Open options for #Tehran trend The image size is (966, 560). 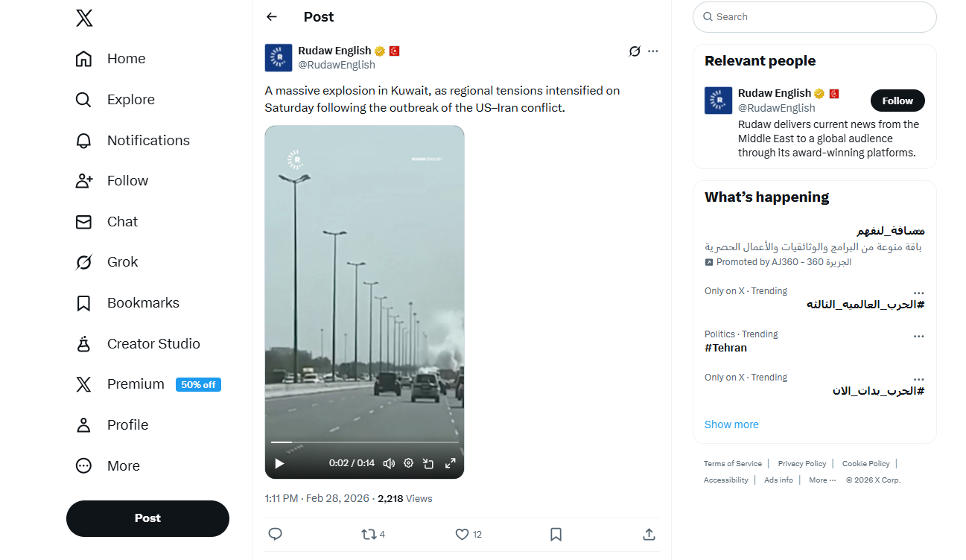click(x=918, y=337)
